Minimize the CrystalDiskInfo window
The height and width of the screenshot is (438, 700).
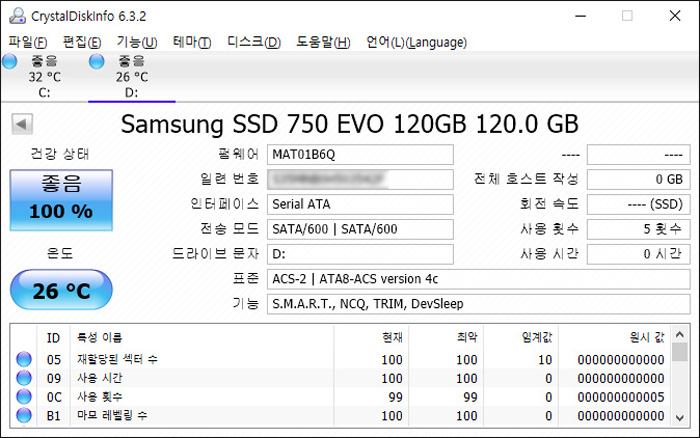(580, 16)
